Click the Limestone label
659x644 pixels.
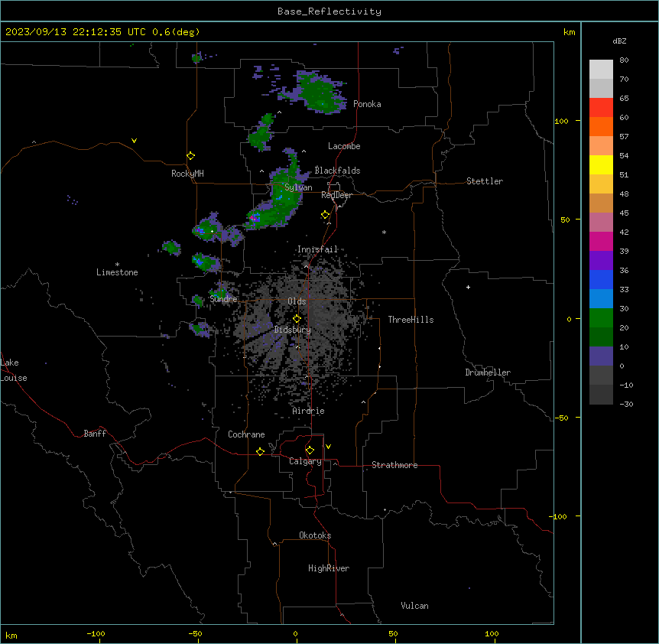pyautogui.click(x=117, y=272)
